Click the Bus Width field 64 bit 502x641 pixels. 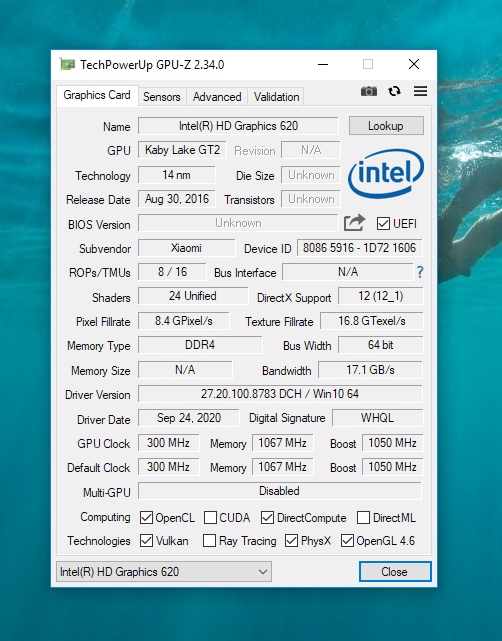(x=381, y=345)
